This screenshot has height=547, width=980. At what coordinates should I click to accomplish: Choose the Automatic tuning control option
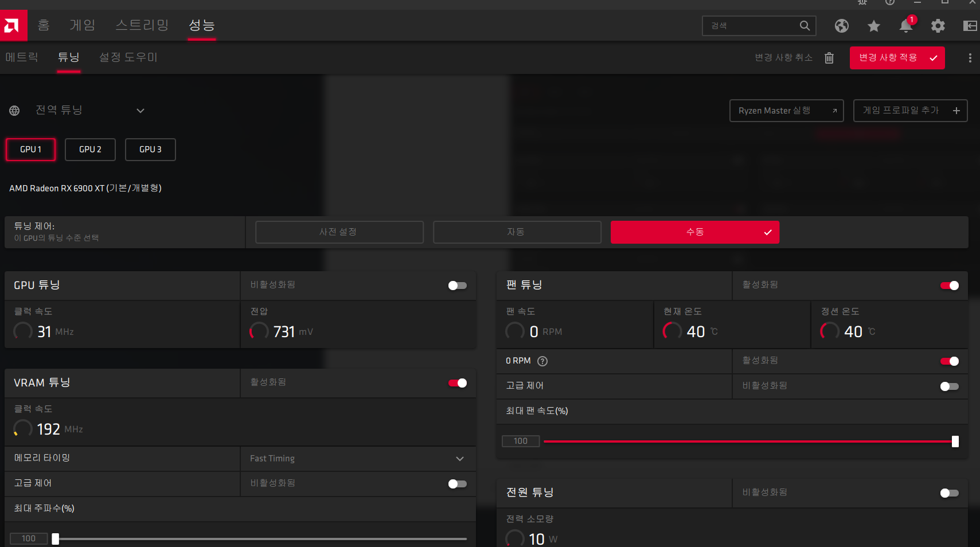517,232
